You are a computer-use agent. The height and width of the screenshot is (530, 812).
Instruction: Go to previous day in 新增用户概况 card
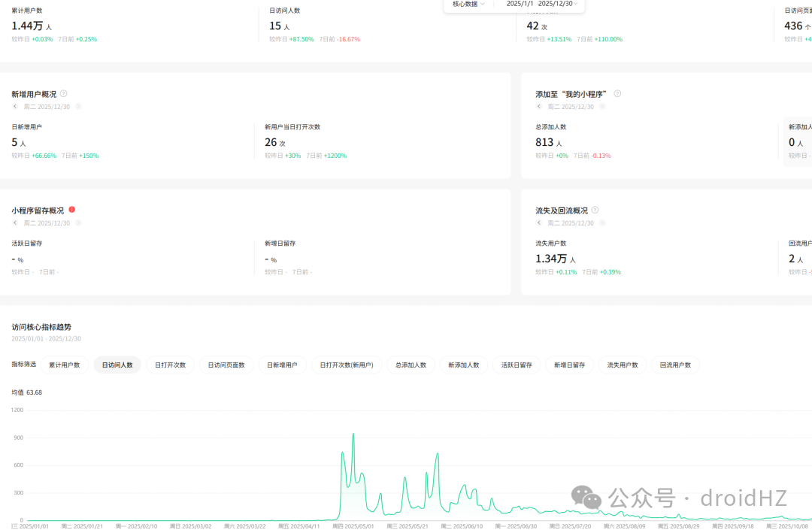(16, 107)
